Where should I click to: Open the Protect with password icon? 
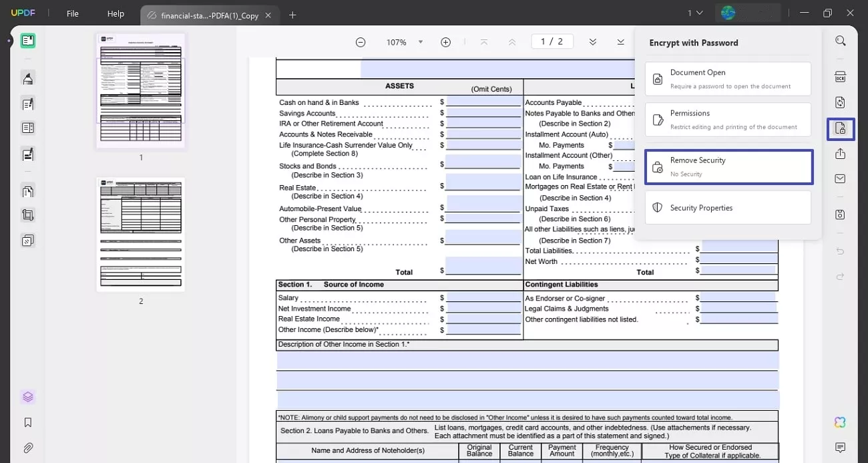coord(840,128)
